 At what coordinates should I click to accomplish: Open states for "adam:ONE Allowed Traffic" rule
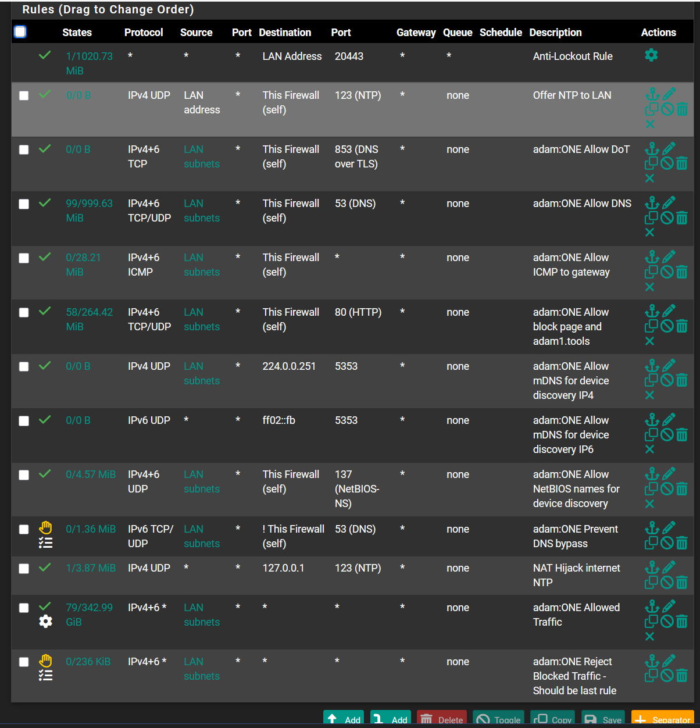(x=90, y=614)
